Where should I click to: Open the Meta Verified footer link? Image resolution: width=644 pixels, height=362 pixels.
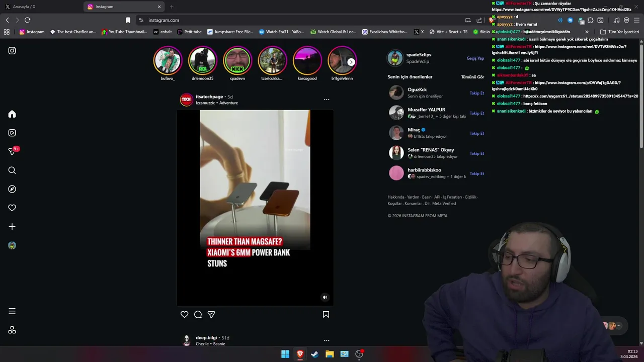[444, 204]
